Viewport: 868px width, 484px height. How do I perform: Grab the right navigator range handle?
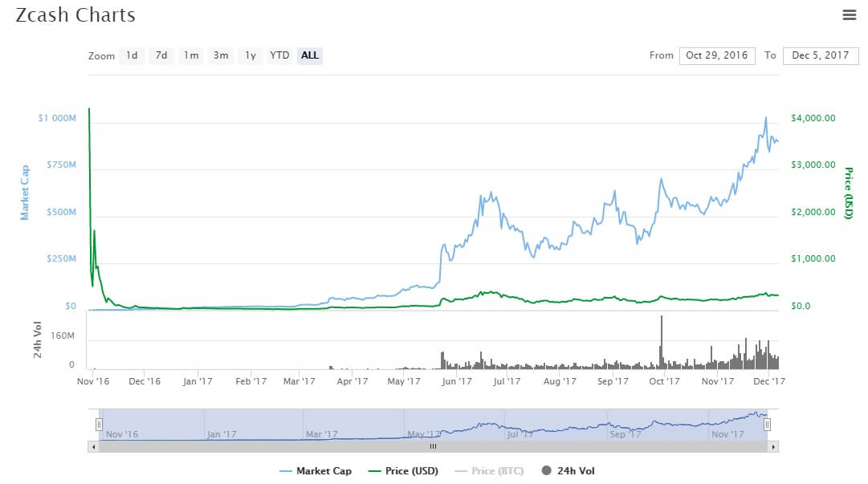(x=768, y=425)
